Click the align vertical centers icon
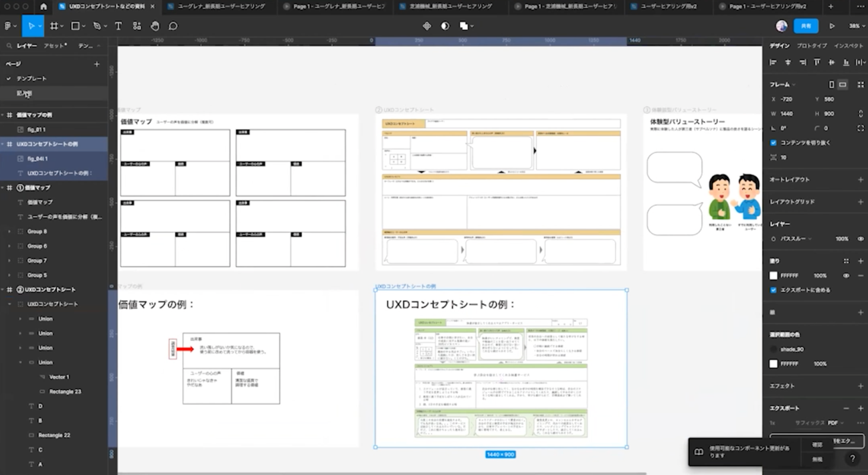The height and width of the screenshot is (475, 868). pos(832,62)
